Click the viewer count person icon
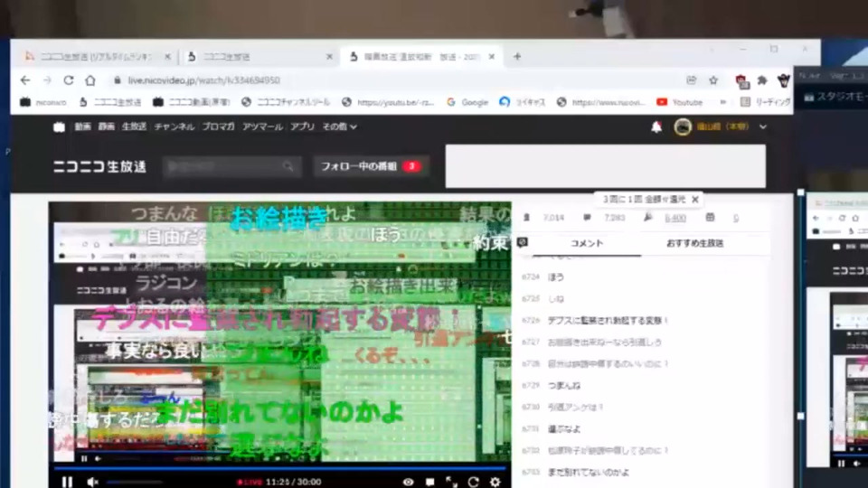This screenshot has height=488, width=868. [x=526, y=218]
